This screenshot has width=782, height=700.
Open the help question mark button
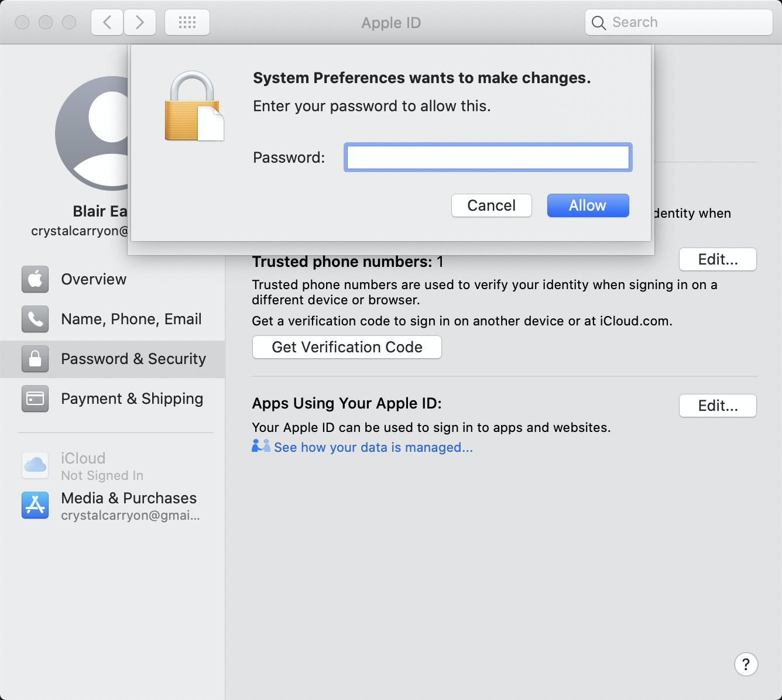point(746,664)
